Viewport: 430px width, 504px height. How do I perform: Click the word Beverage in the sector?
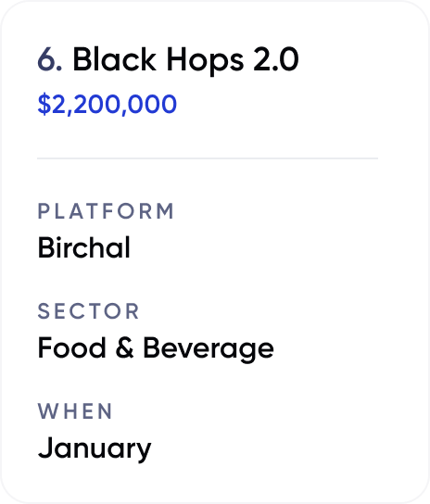209,349
